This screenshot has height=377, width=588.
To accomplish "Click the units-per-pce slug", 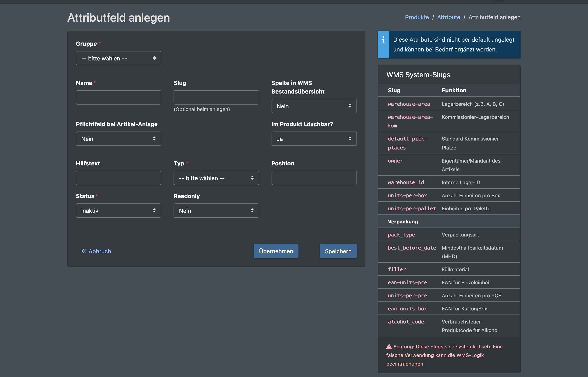I will coord(407,296).
